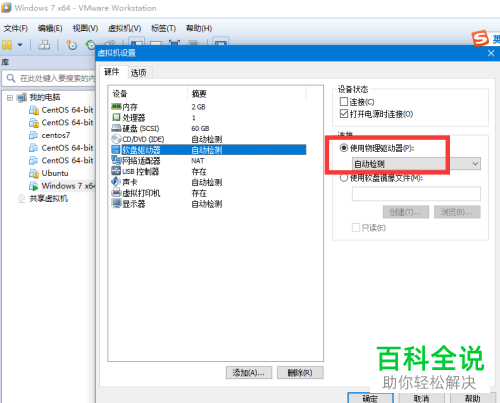Open the 视图(V) menu
Screen dimensions: 500x403
click(x=85, y=28)
